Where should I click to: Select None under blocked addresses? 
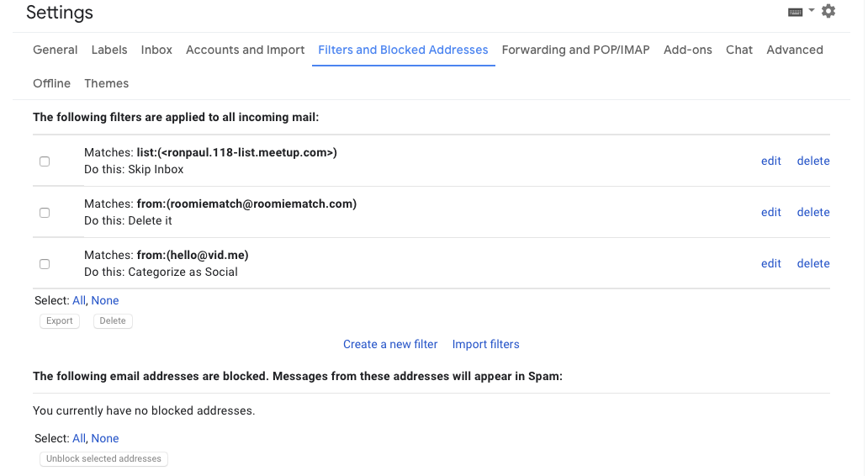pyautogui.click(x=104, y=438)
